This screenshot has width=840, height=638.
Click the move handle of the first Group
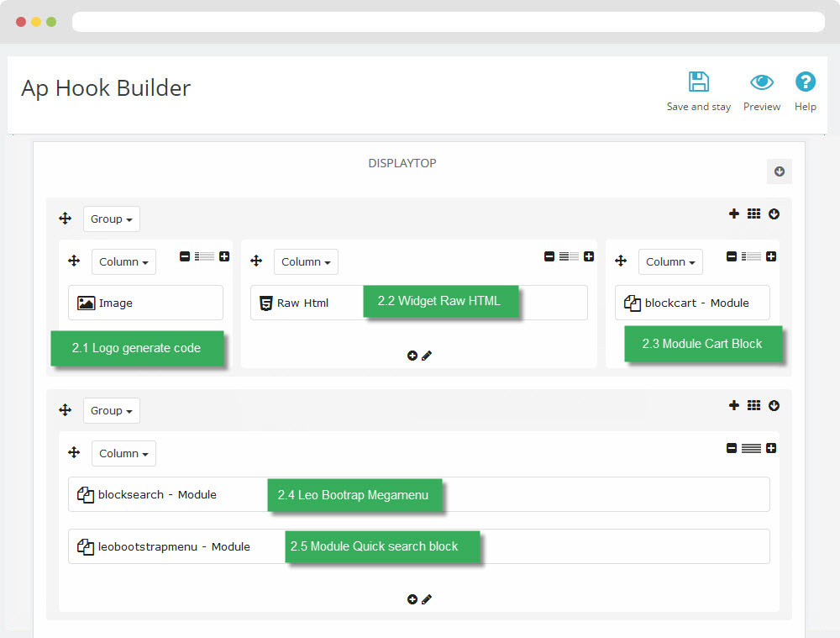[x=66, y=219]
